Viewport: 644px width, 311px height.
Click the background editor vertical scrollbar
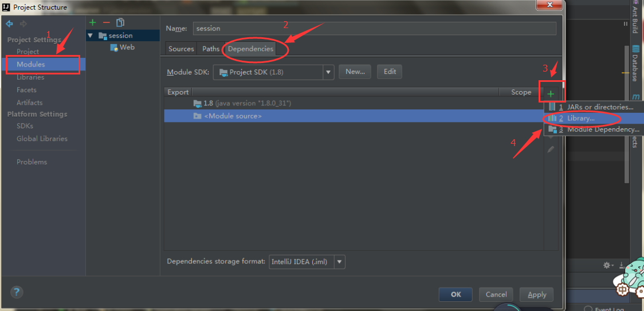click(626, 114)
